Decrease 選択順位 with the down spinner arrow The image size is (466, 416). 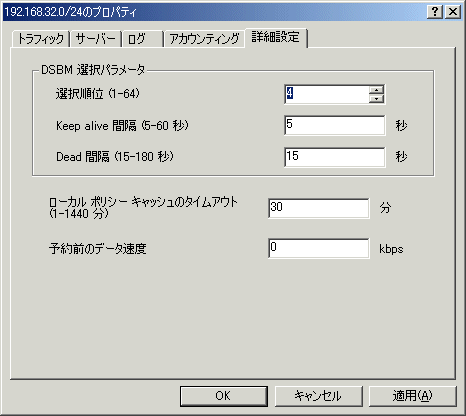(x=376, y=98)
